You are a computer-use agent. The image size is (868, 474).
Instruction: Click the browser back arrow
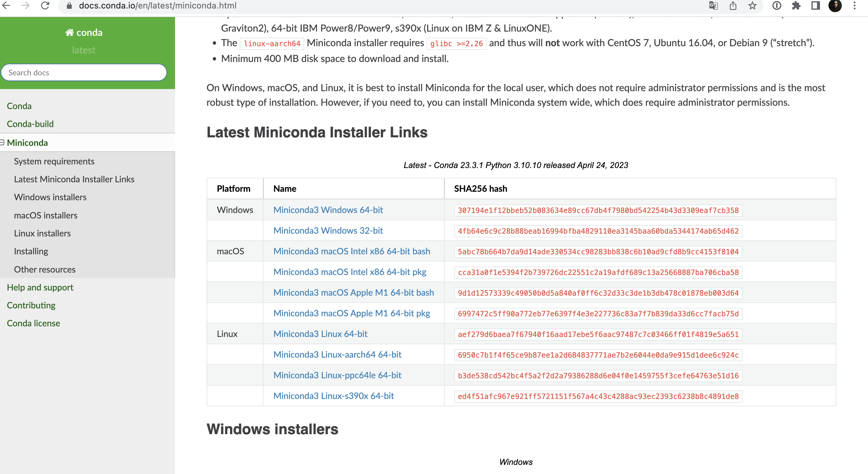tap(6, 5)
